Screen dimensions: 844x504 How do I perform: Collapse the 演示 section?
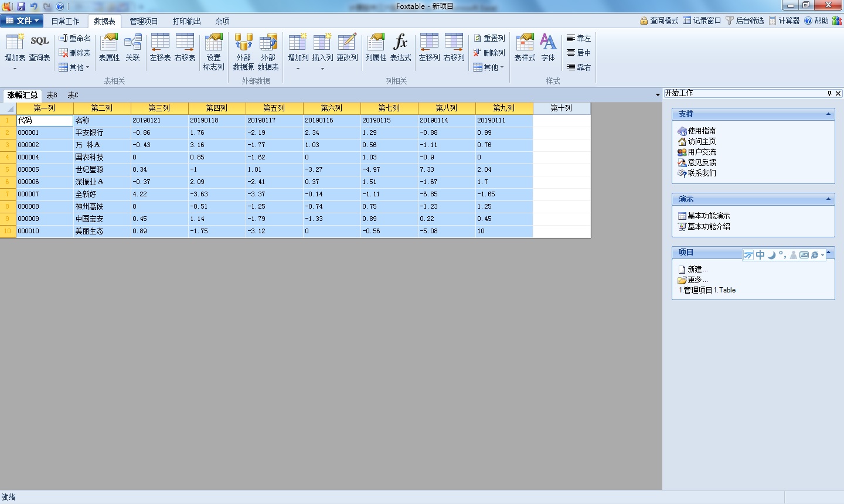pyautogui.click(x=828, y=199)
